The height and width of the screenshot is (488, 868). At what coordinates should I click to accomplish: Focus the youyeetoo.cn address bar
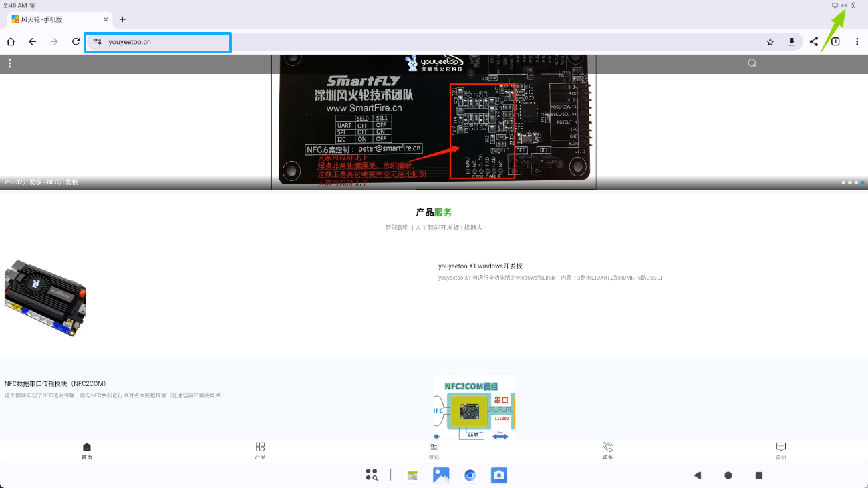167,42
